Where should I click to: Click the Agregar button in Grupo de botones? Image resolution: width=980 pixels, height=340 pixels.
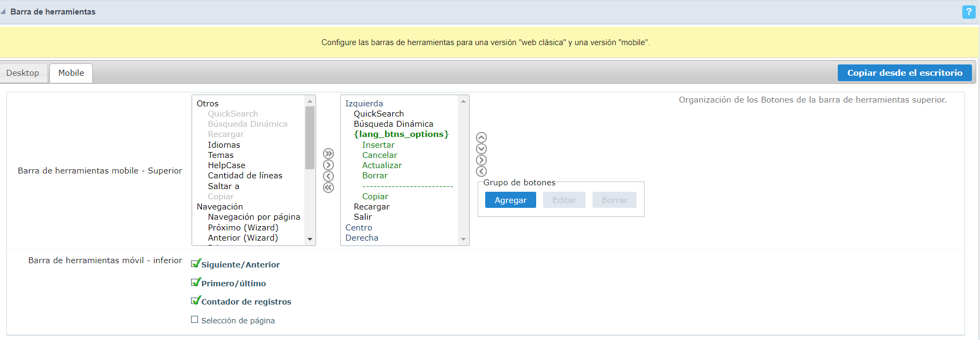pyautogui.click(x=510, y=200)
